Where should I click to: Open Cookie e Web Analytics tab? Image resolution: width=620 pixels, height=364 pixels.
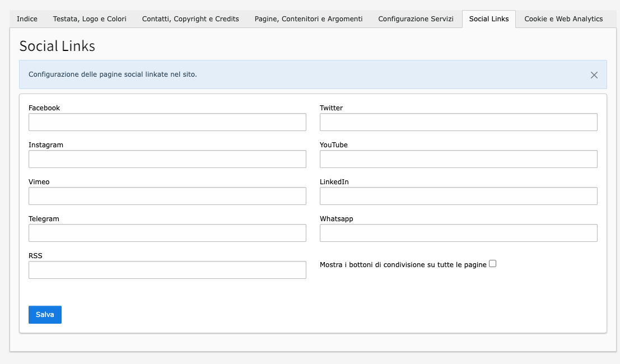[563, 19]
